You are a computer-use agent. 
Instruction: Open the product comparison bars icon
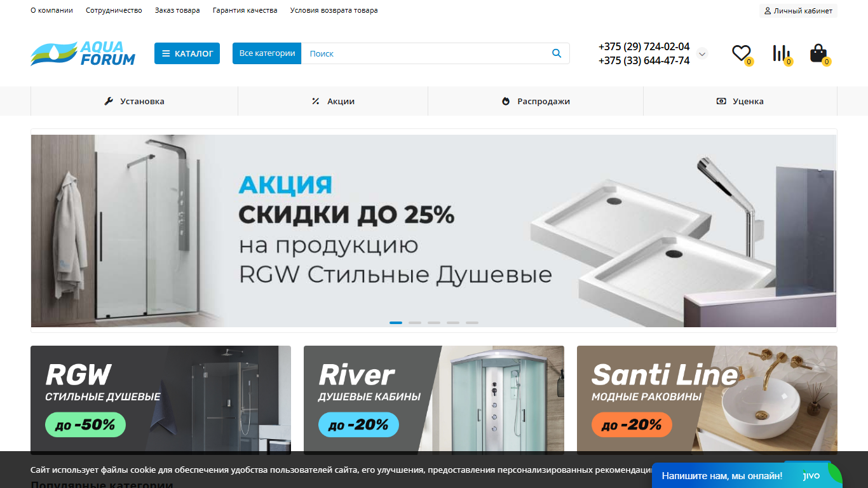782,53
